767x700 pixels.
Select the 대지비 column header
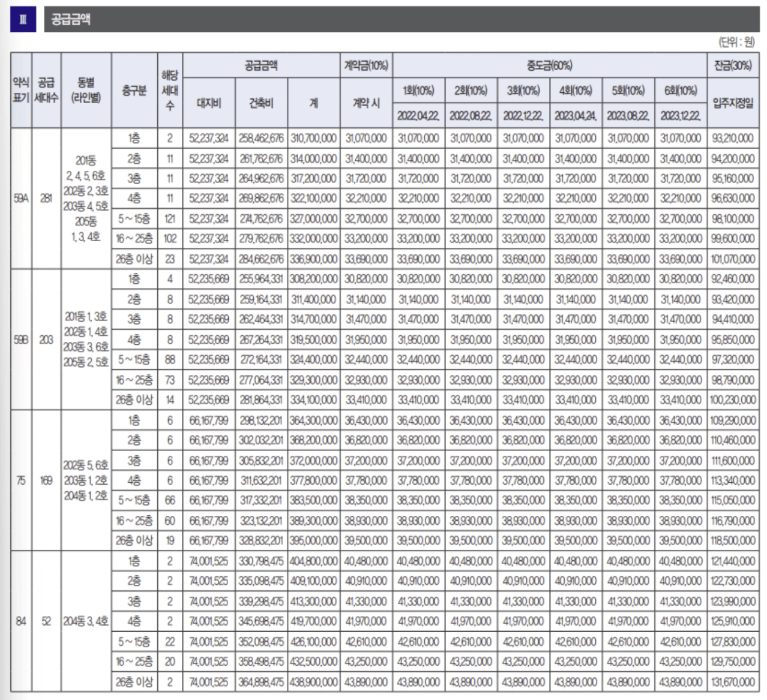tap(209, 103)
